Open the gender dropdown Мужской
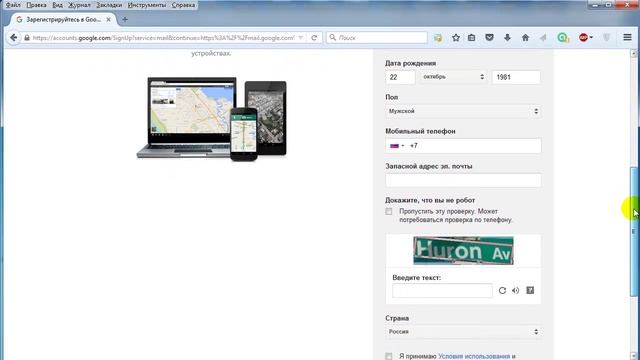The image size is (640, 360). [463, 111]
